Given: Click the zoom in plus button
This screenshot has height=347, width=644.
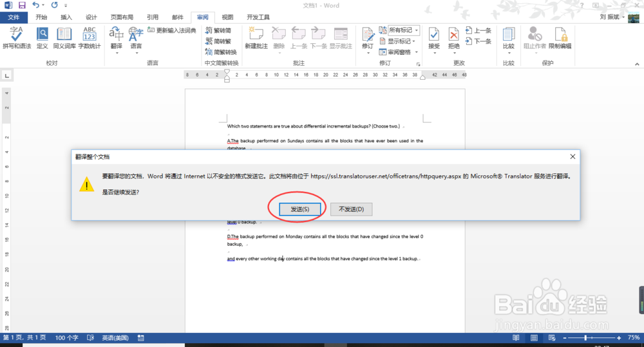Looking at the screenshot, I should [619, 337].
